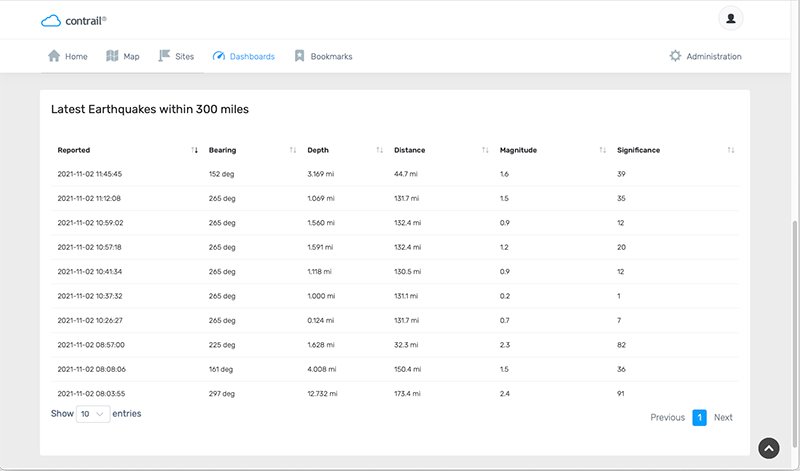Click the Home house icon
This screenshot has height=471, width=800.
(x=54, y=56)
